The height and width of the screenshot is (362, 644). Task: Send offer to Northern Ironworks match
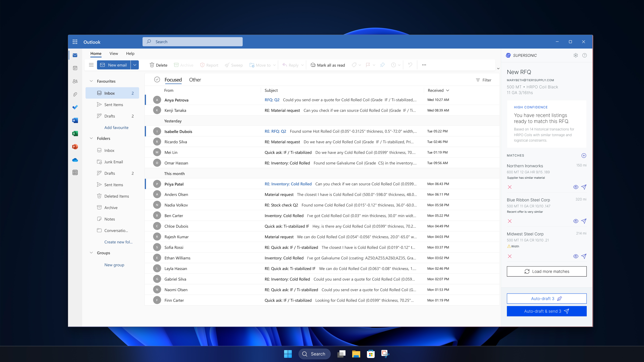click(584, 187)
